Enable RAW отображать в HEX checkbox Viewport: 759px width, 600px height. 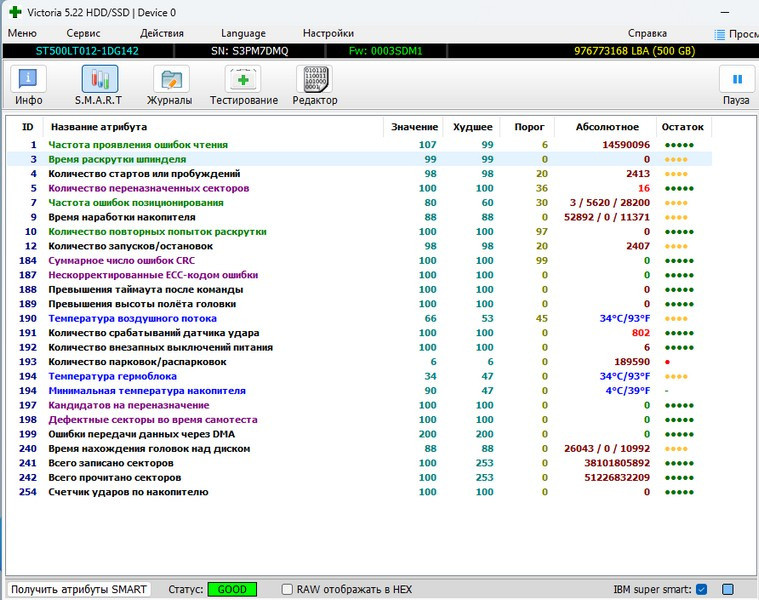[x=287, y=589]
